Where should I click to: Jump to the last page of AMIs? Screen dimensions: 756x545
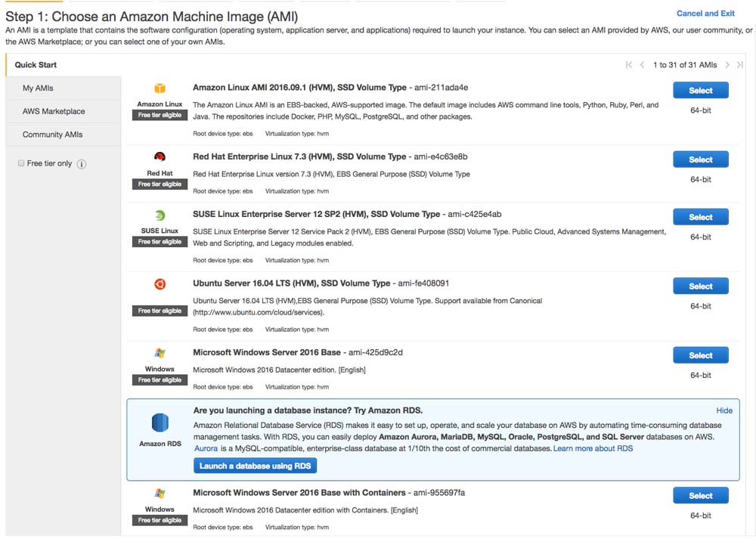pos(739,65)
